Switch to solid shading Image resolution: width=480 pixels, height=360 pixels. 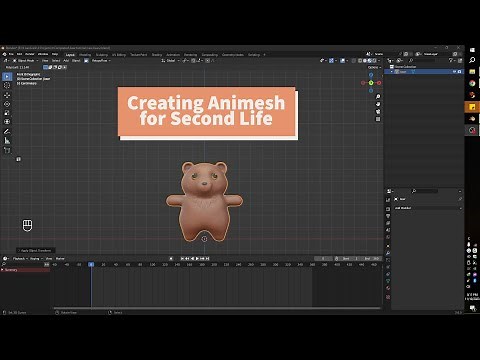coord(365,61)
